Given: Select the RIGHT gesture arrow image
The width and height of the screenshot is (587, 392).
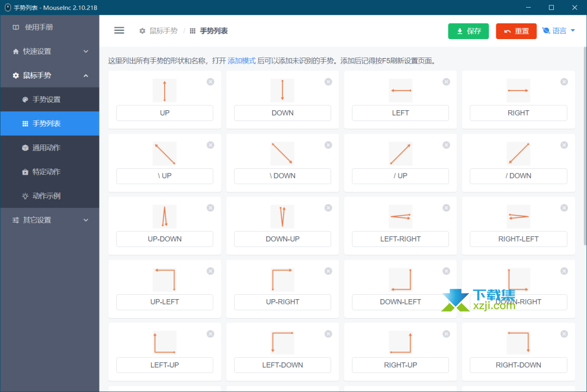Looking at the screenshot, I should click(518, 91).
